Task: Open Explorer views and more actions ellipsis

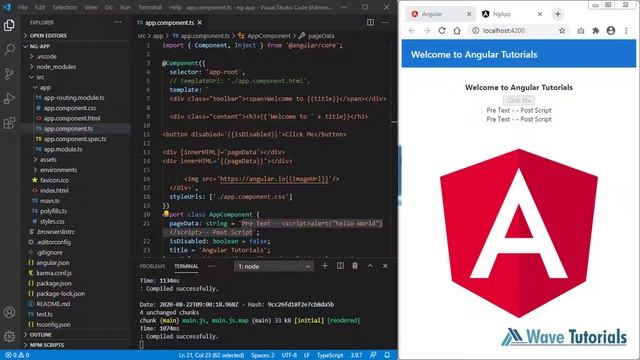Action: click(118, 22)
